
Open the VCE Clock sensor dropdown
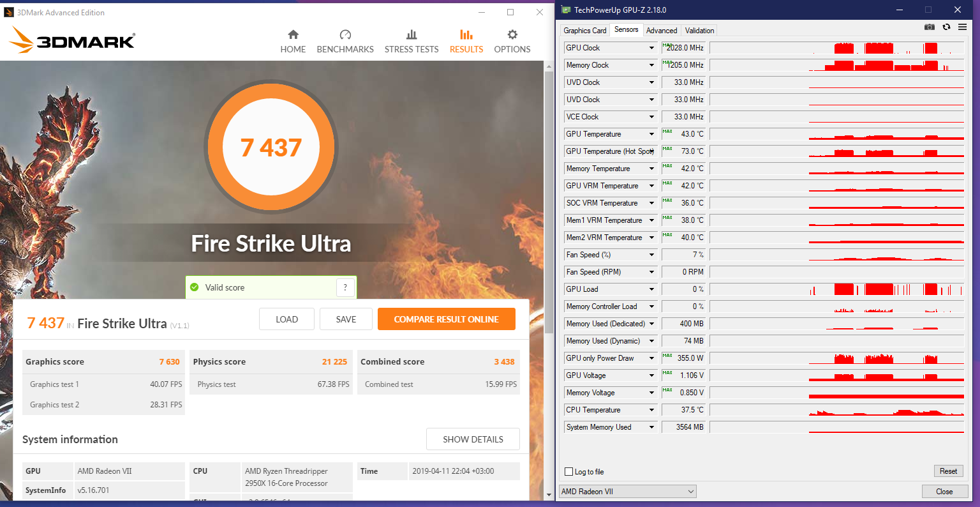(x=651, y=117)
